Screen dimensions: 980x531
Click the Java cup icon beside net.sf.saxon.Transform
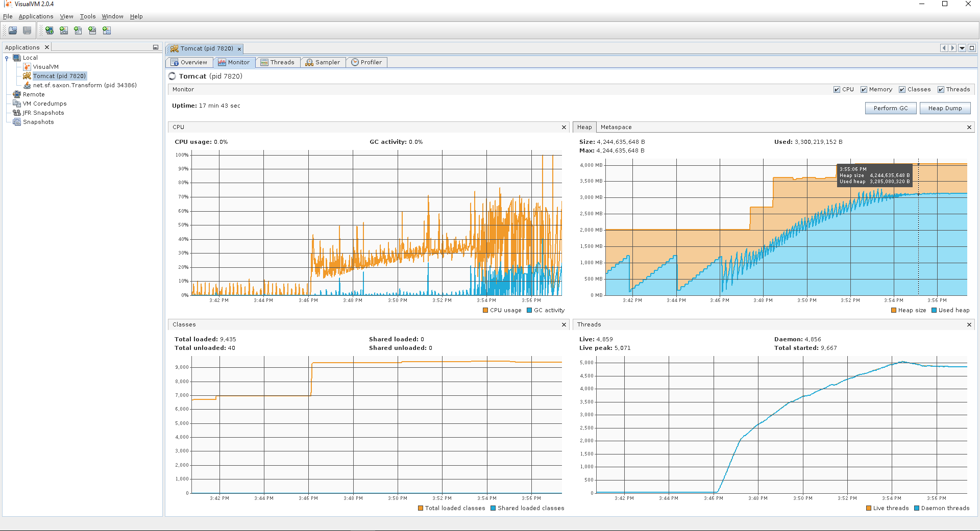coord(27,85)
